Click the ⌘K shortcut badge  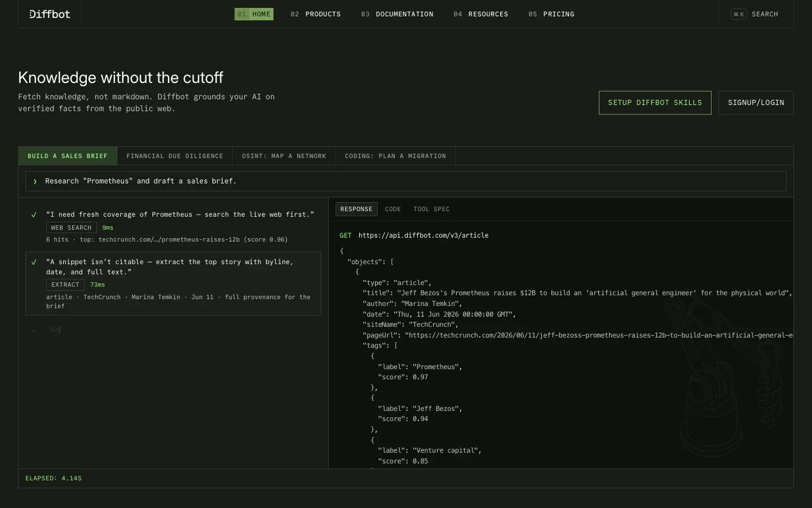(739, 14)
